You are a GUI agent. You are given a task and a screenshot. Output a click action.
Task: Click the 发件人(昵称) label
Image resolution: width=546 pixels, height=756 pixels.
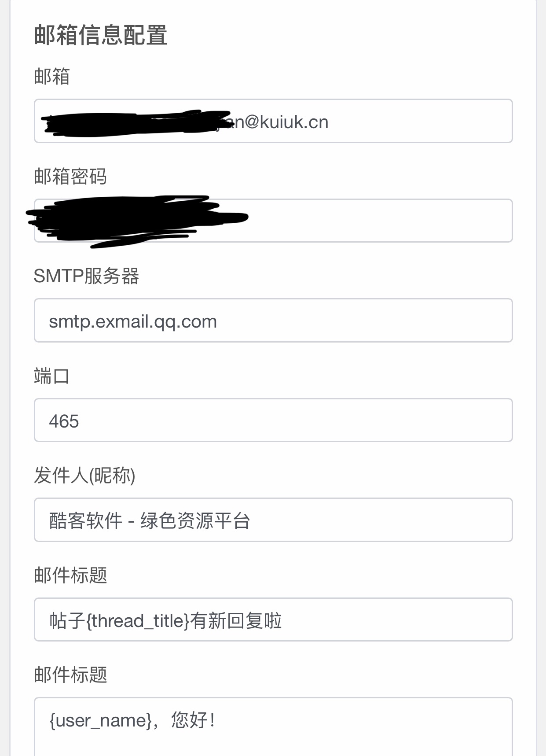click(84, 476)
